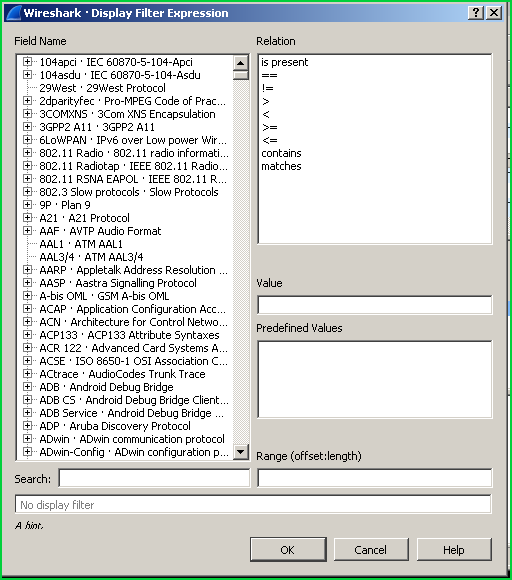This screenshot has width=512, height=580.
Task: Choose the < relation
Action: tap(266, 114)
